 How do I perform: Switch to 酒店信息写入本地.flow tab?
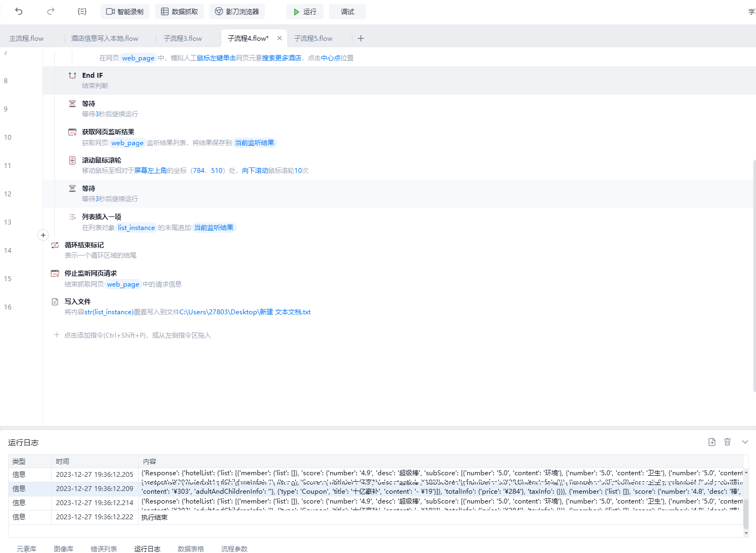tap(105, 39)
